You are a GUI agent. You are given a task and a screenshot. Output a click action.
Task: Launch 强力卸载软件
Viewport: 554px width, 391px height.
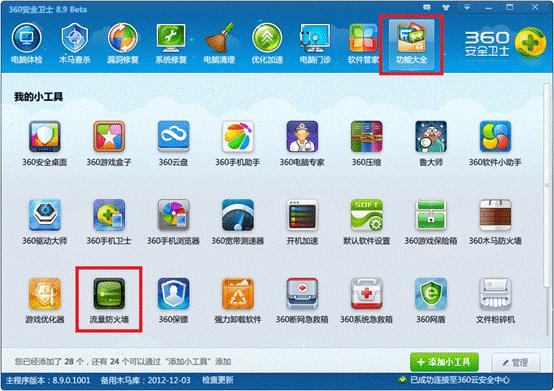tap(237, 301)
